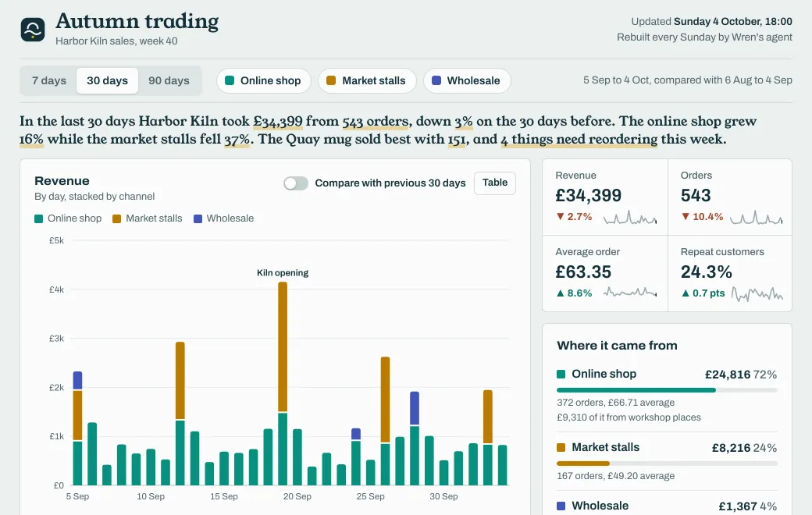812x515 pixels.
Task: Open the 3% change link in summary
Action: [x=464, y=122]
